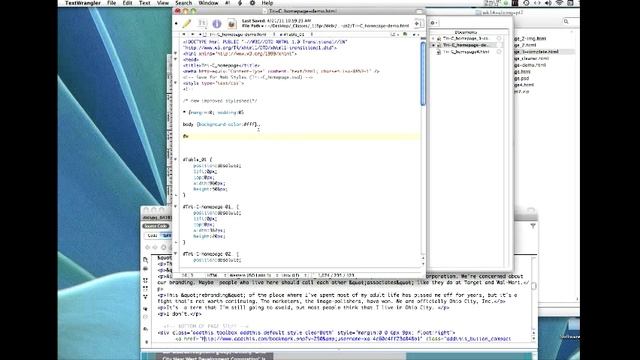The image size is (640, 360).
Task: Open the File menu
Action: point(111,3)
